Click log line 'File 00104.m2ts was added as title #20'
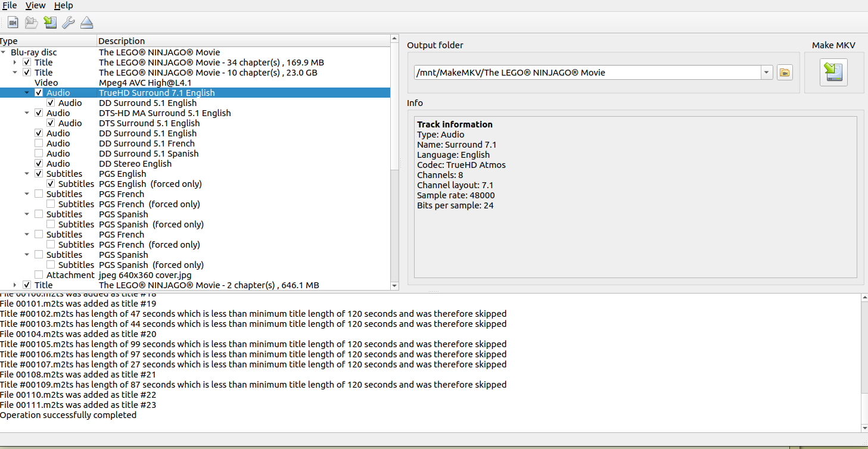The height and width of the screenshot is (449, 868). pyautogui.click(x=78, y=334)
